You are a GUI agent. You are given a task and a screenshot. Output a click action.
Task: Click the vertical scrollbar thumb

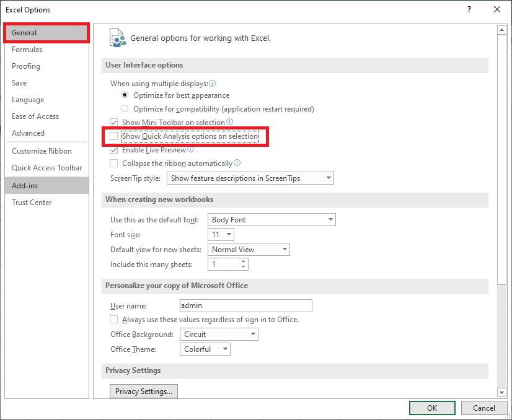point(501,160)
